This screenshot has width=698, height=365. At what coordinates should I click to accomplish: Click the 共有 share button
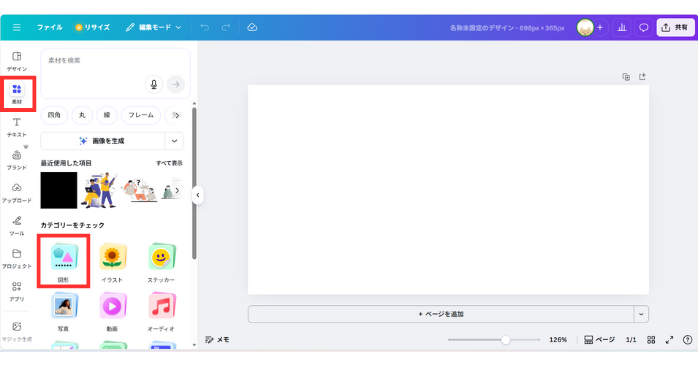675,28
